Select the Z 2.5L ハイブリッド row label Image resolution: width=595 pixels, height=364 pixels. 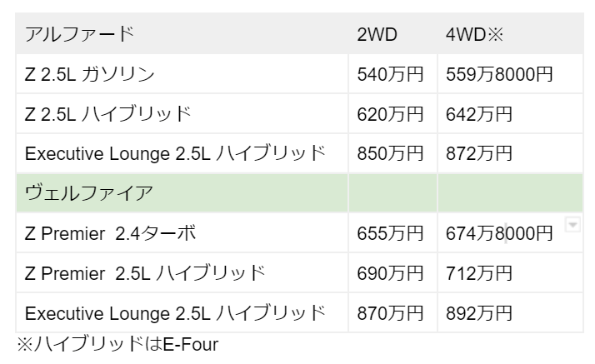(108, 114)
